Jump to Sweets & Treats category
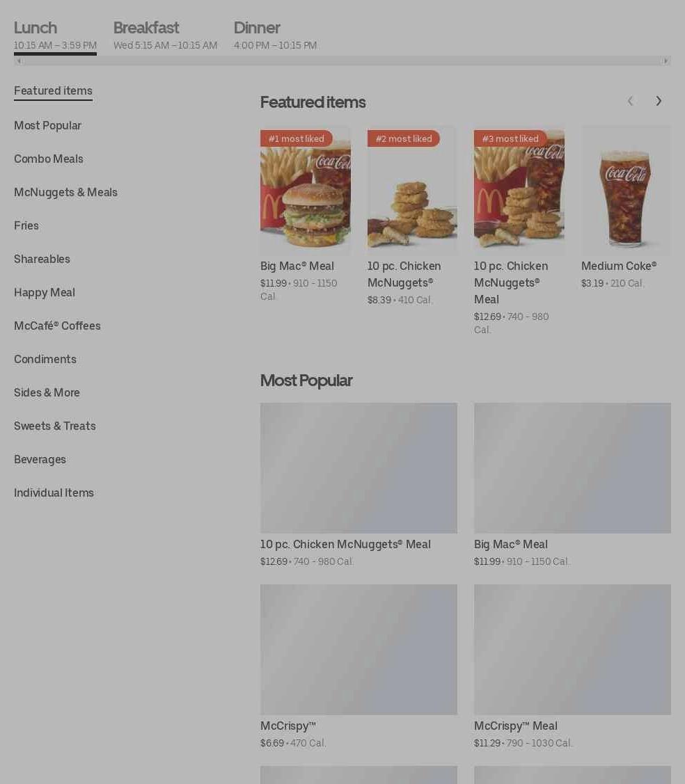Image resolution: width=685 pixels, height=784 pixels. point(54,426)
